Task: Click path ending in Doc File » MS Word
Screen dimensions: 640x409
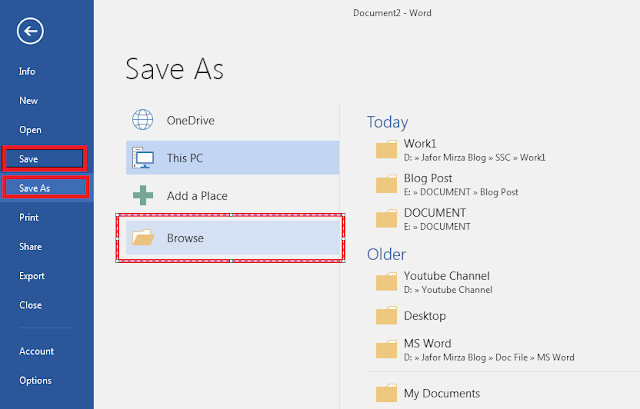Action: pyautogui.click(x=489, y=357)
